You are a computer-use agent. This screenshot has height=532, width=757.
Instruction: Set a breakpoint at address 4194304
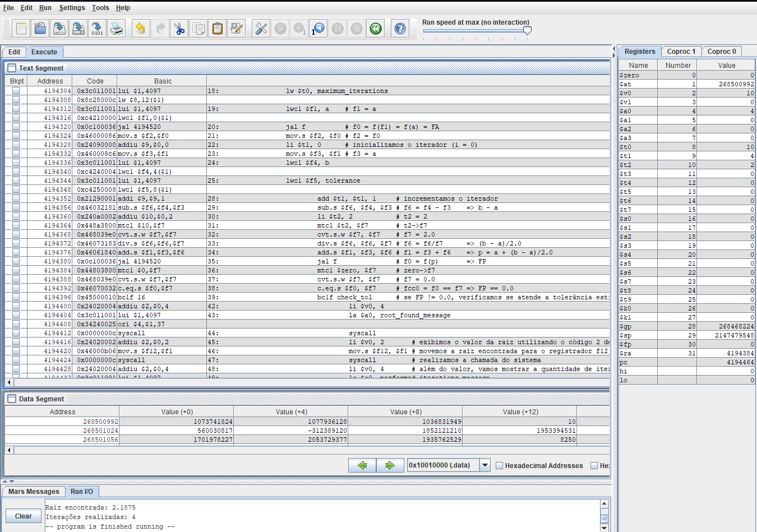pyautogui.click(x=16, y=91)
